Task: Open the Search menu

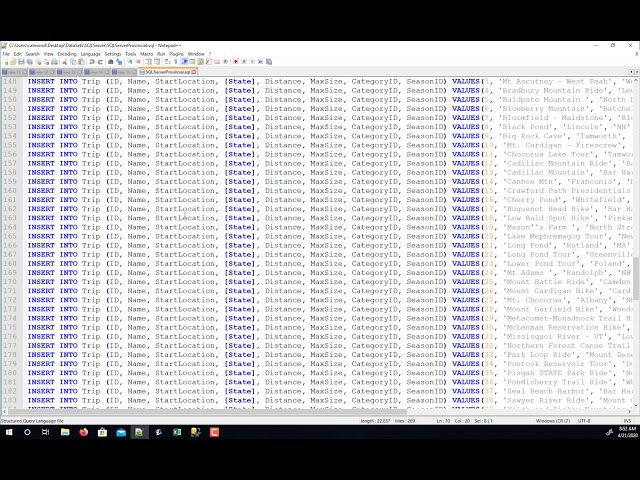Action: pos(33,54)
